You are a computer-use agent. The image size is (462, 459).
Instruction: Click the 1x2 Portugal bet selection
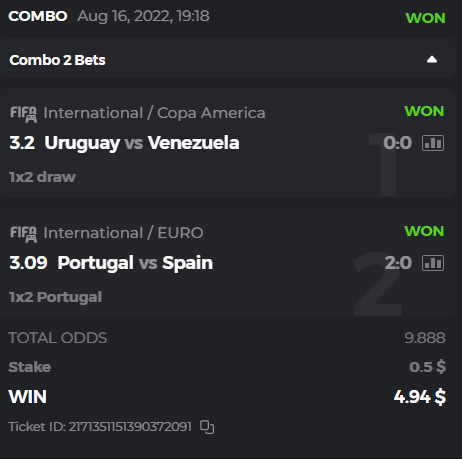point(55,297)
